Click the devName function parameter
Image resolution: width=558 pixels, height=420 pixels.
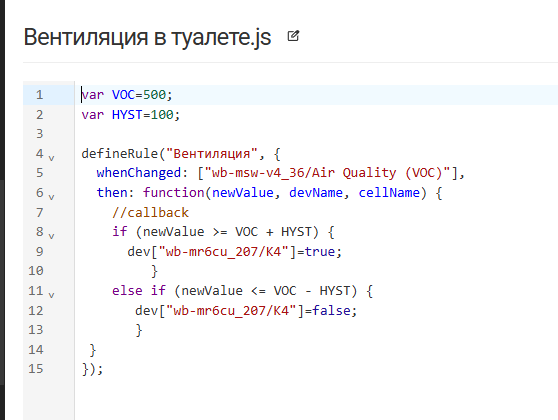coord(316,193)
